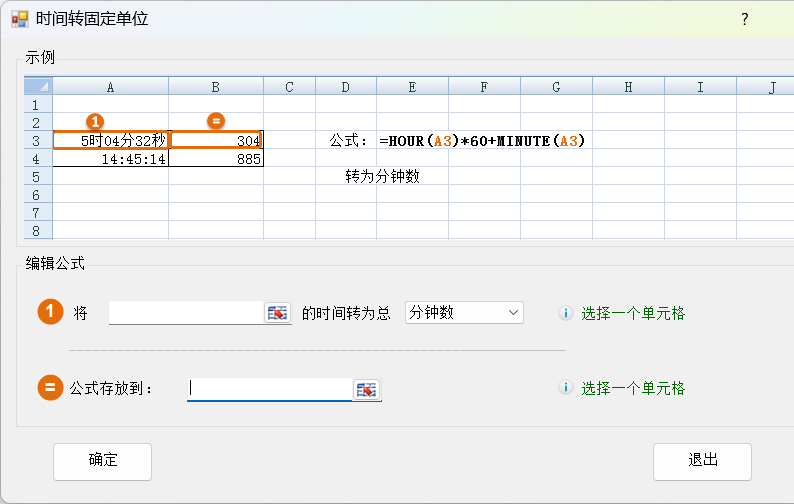Click the 确定 button
The width and height of the screenshot is (794, 504).
102,461
